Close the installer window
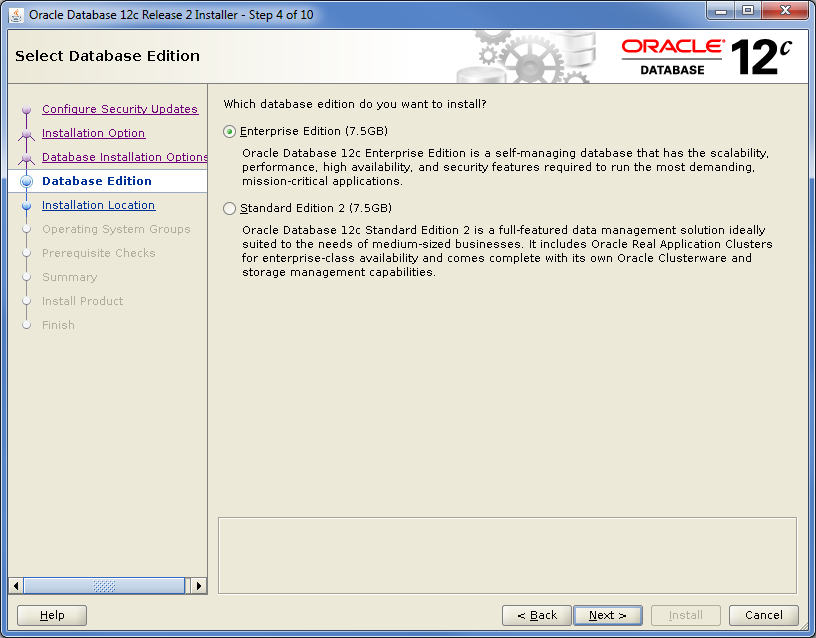 pyautogui.click(x=786, y=11)
